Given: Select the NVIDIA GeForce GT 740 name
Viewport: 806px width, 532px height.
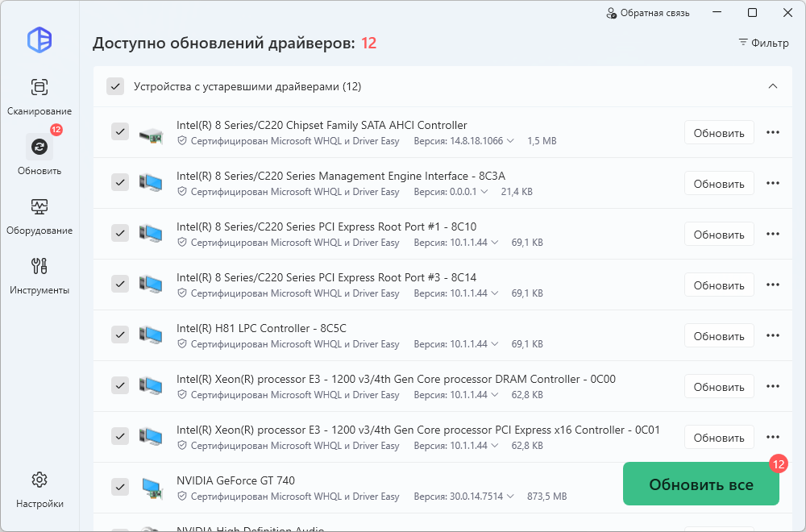Looking at the screenshot, I should click(x=235, y=480).
